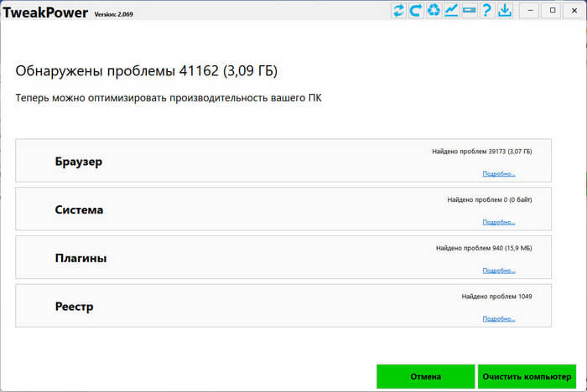
Task: Select the Реестр section heading
Action: tap(74, 307)
